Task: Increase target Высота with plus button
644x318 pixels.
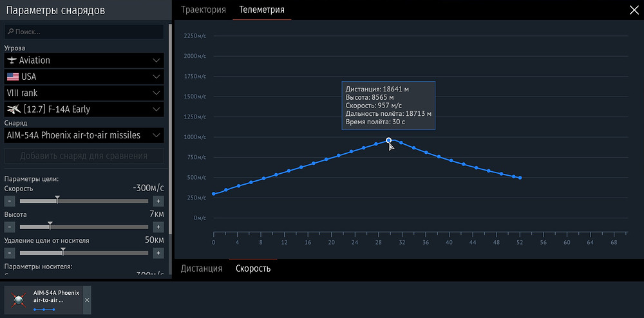Action: click(x=158, y=227)
